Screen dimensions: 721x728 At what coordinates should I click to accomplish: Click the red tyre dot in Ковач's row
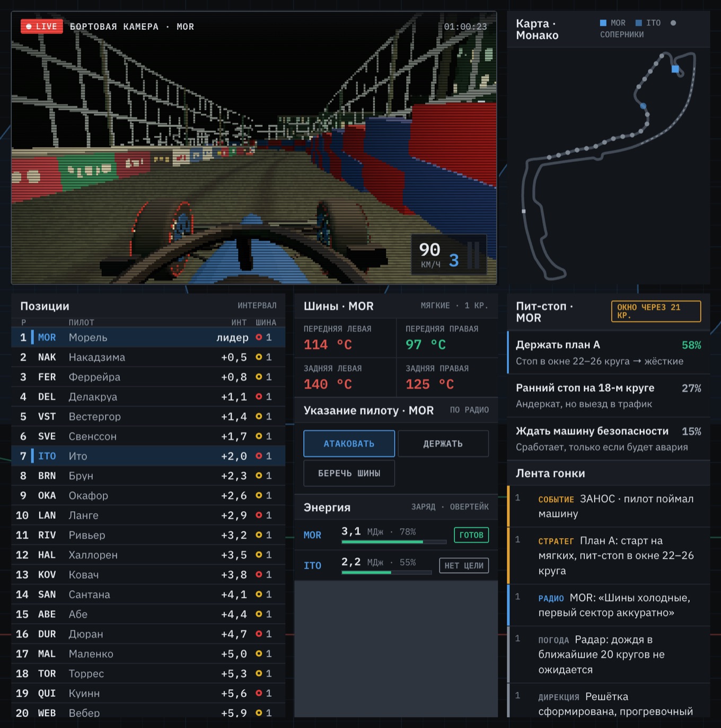tap(259, 574)
